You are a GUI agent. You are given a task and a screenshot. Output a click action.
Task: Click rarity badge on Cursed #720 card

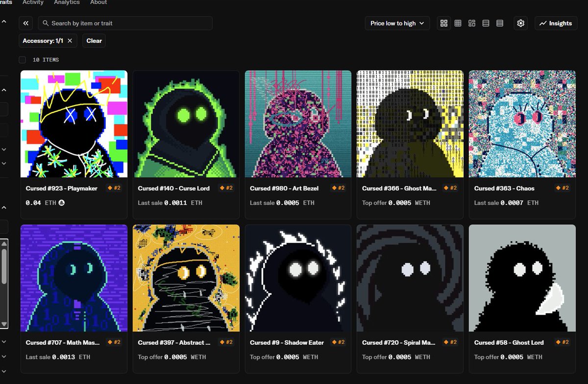tap(451, 342)
